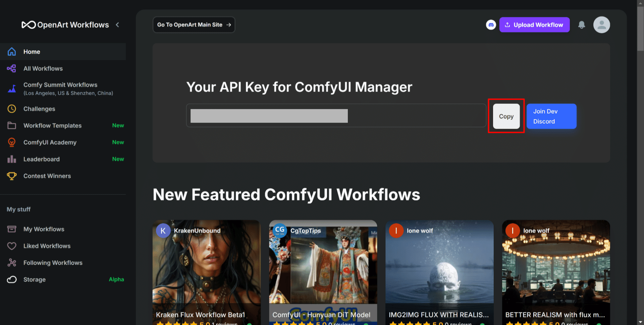The width and height of the screenshot is (644, 325).
Task: Go To OpenArt Main Site
Action: [194, 25]
